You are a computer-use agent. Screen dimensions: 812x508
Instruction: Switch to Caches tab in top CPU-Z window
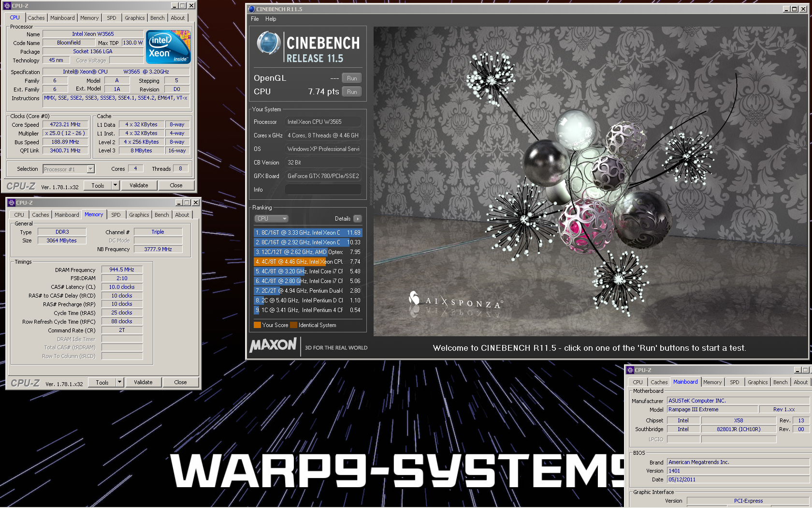[36, 18]
